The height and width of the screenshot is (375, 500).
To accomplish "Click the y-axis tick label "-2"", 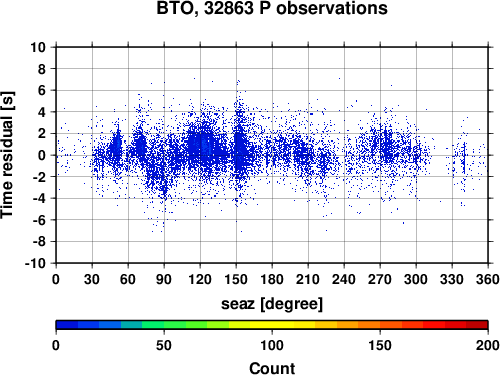I will pyautogui.click(x=39, y=177).
